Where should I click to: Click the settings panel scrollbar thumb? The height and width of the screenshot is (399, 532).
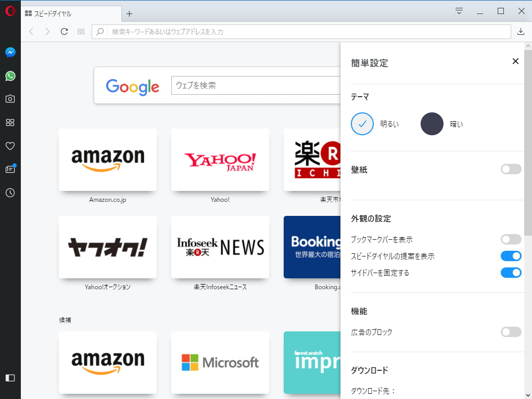(528, 143)
